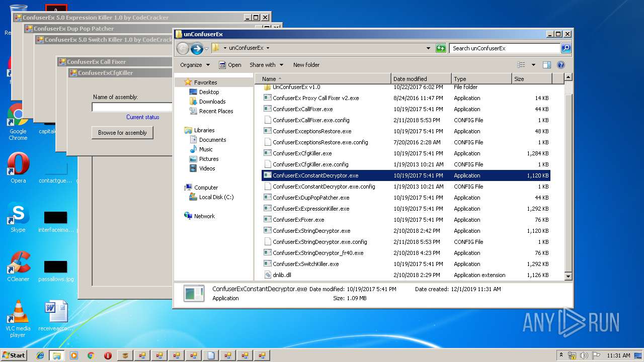Select ConfuserExStringDecryptor.exe file
Viewport: 644px width, 362px height.
click(x=406, y=231)
